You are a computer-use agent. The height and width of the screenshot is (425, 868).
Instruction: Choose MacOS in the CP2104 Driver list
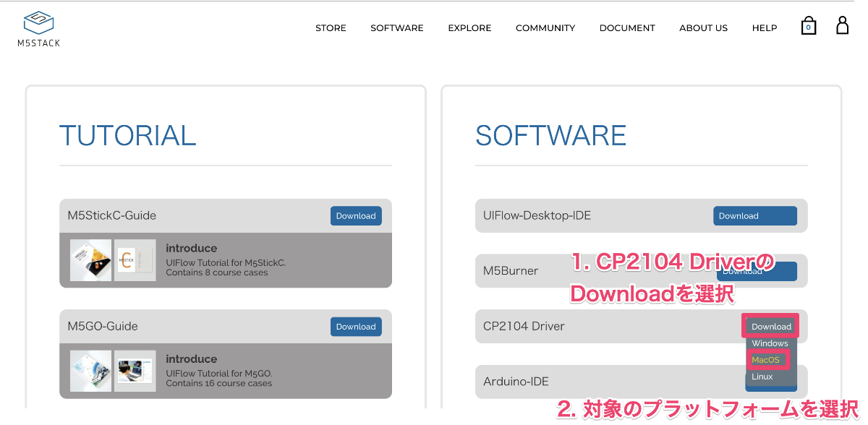766,360
